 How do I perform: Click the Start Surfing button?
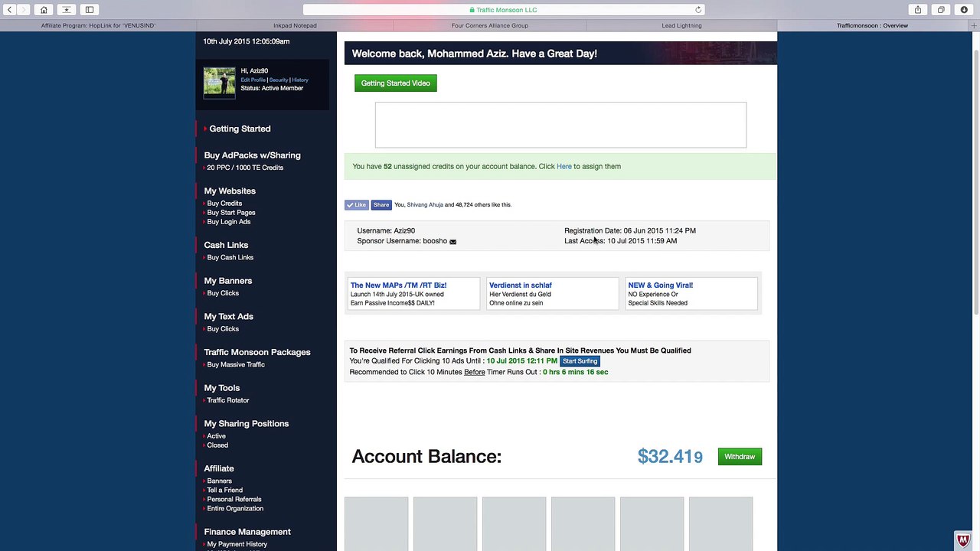(580, 361)
